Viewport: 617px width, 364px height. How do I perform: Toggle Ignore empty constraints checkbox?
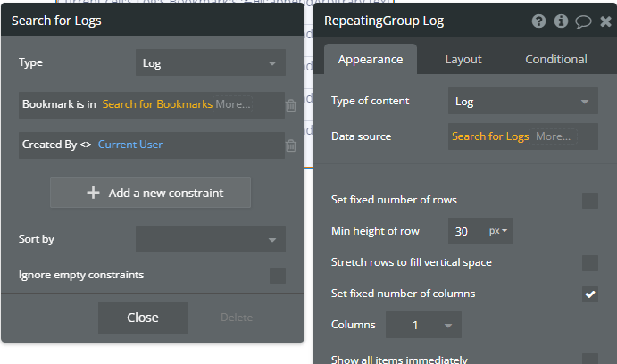coord(278,275)
